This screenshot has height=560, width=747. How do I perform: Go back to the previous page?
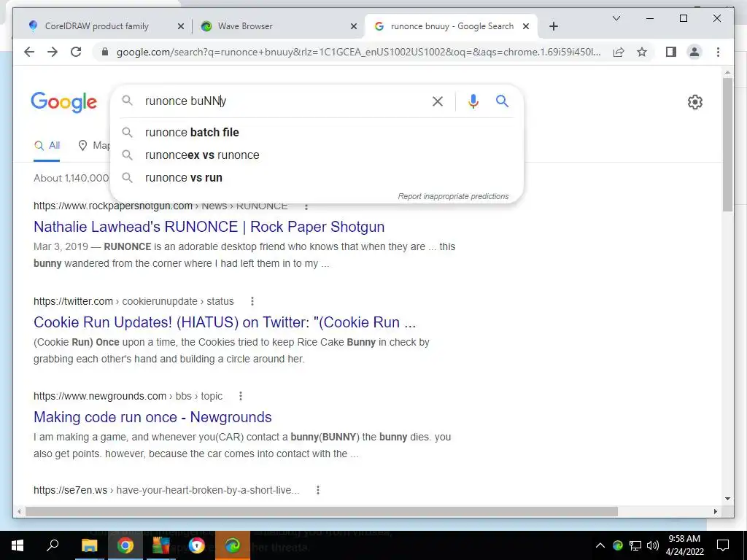29,52
